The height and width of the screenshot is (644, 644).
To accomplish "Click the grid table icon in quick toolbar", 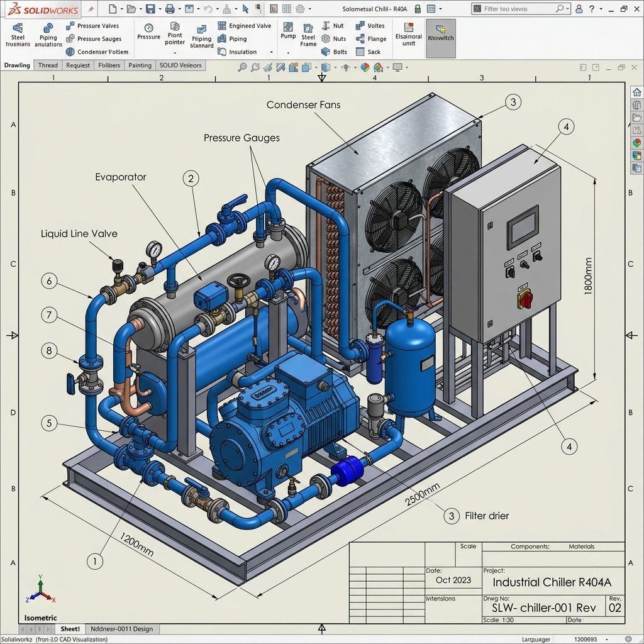I will coord(287,9).
